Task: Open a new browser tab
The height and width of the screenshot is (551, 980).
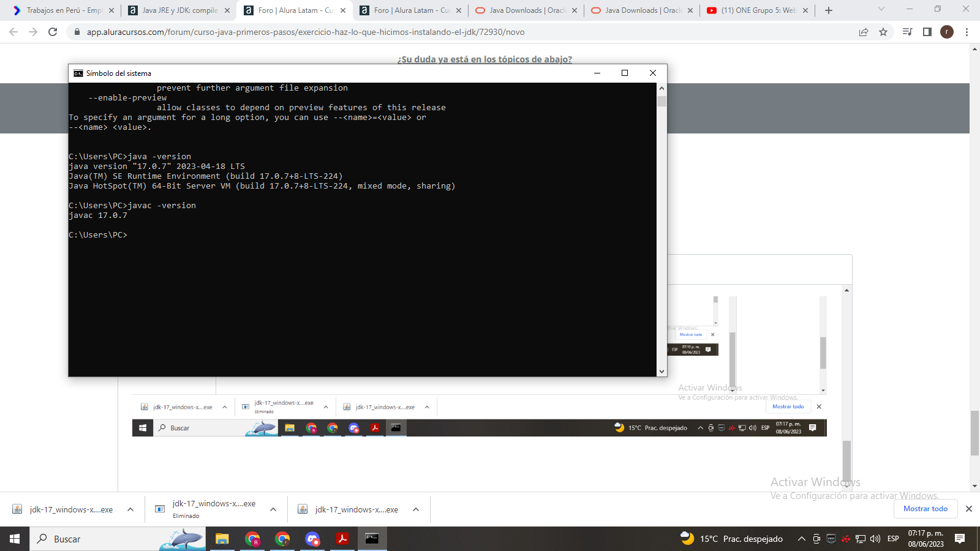Action: coord(829,10)
